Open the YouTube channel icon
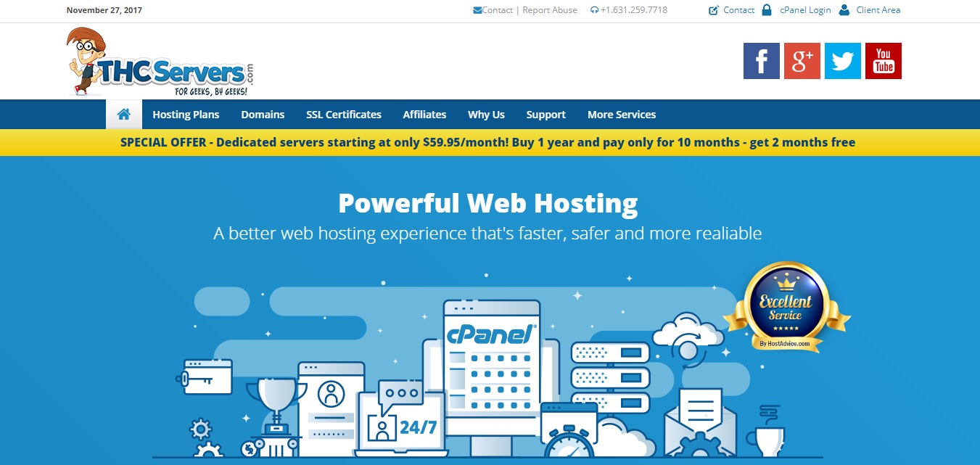The height and width of the screenshot is (465, 980). 883,61
